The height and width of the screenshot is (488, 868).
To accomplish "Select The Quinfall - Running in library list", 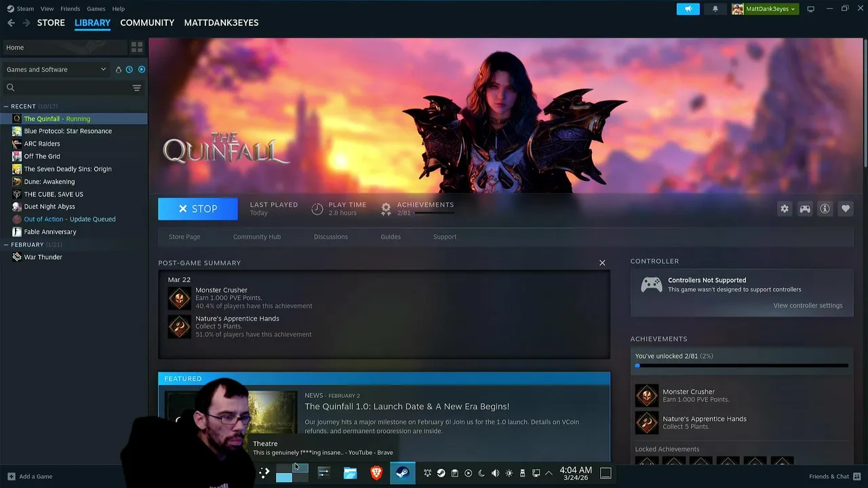I will pyautogui.click(x=74, y=119).
